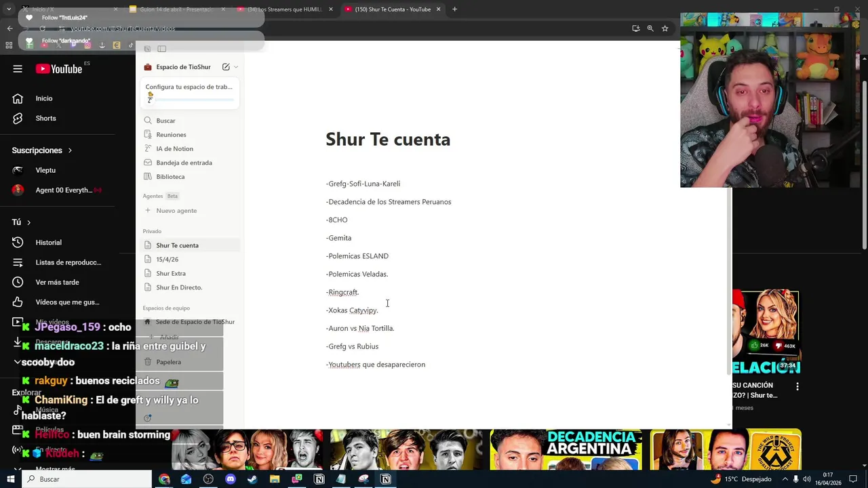Click the Shur Te cuenta page title

(x=388, y=139)
